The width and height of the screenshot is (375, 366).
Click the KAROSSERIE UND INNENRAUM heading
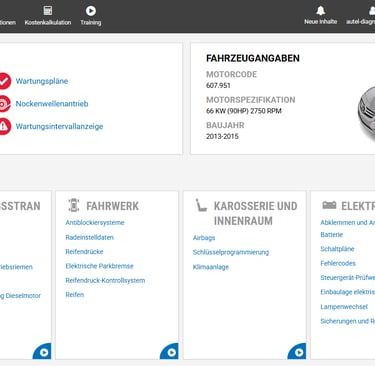[255, 213]
